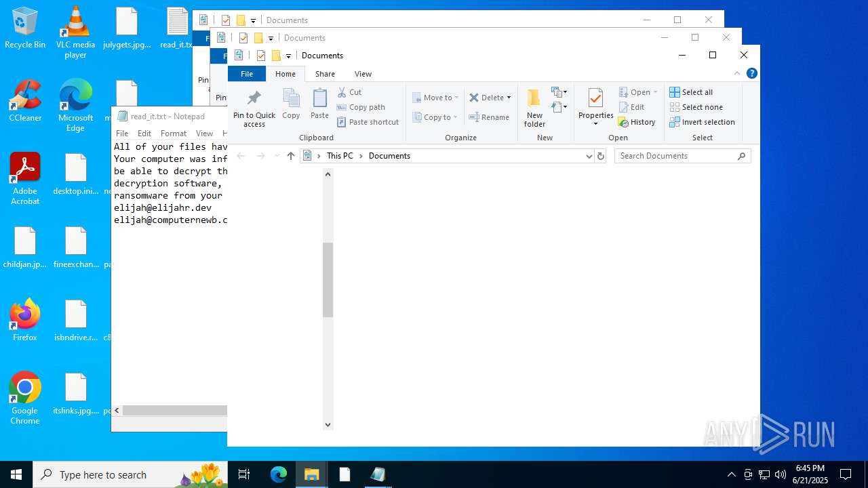Open the Move to dropdown
The height and width of the screenshot is (488, 868).
(x=435, y=98)
